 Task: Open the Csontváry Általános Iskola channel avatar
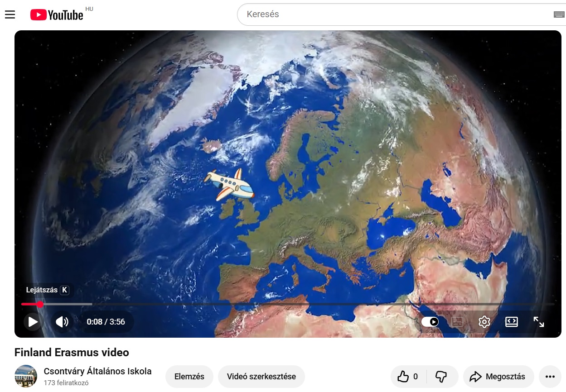pos(26,376)
